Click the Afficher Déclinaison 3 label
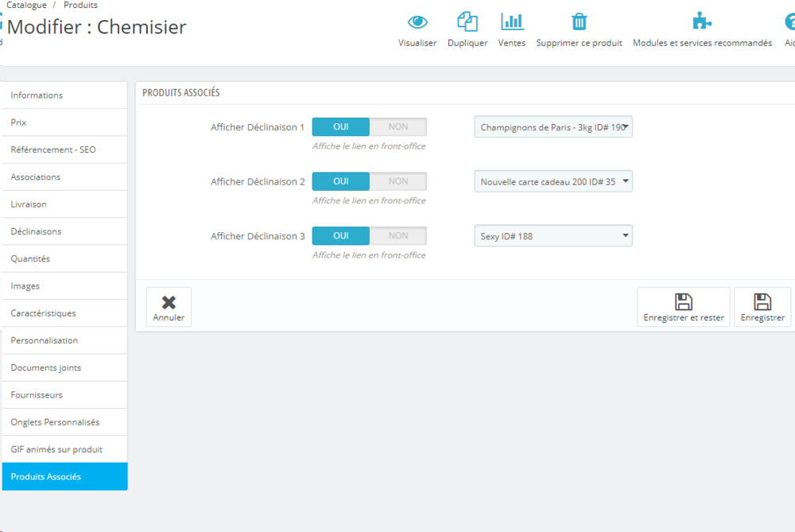795x532 pixels. [x=258, y=236]
